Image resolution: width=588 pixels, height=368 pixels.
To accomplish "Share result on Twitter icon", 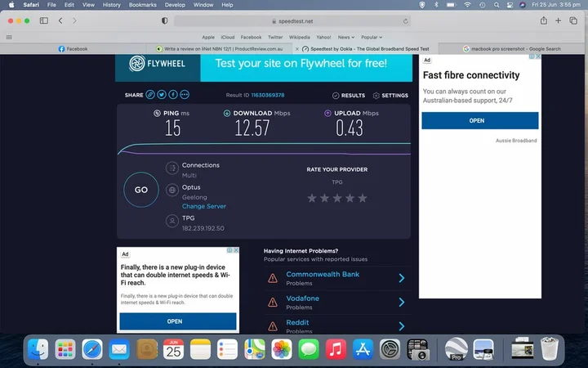I will point(162,95).
